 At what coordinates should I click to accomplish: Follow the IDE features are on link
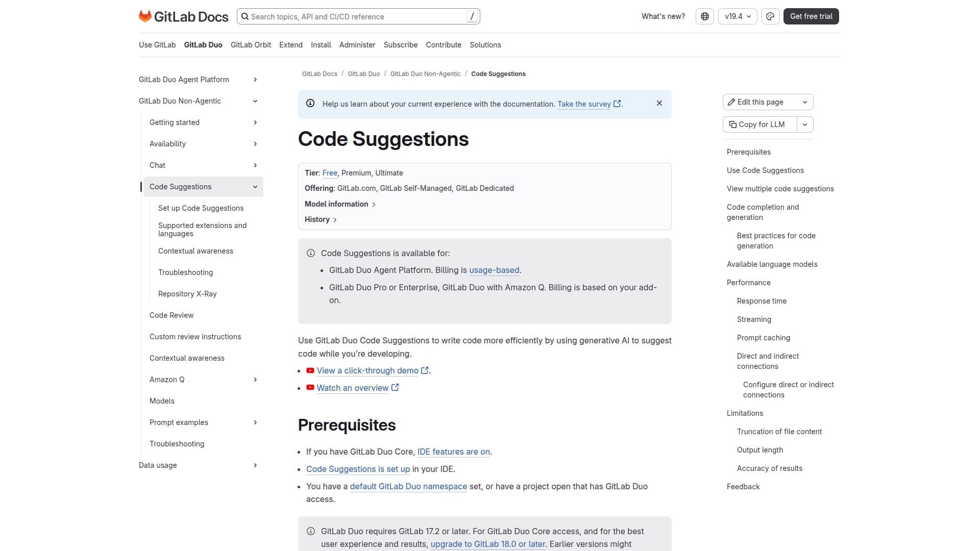[454, 452]
